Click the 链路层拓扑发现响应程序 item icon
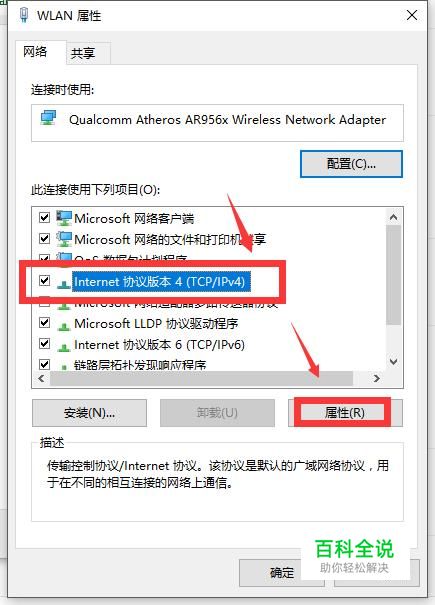Image resolution: width=435 pixels, height=605 pixels. coord(64,366)
